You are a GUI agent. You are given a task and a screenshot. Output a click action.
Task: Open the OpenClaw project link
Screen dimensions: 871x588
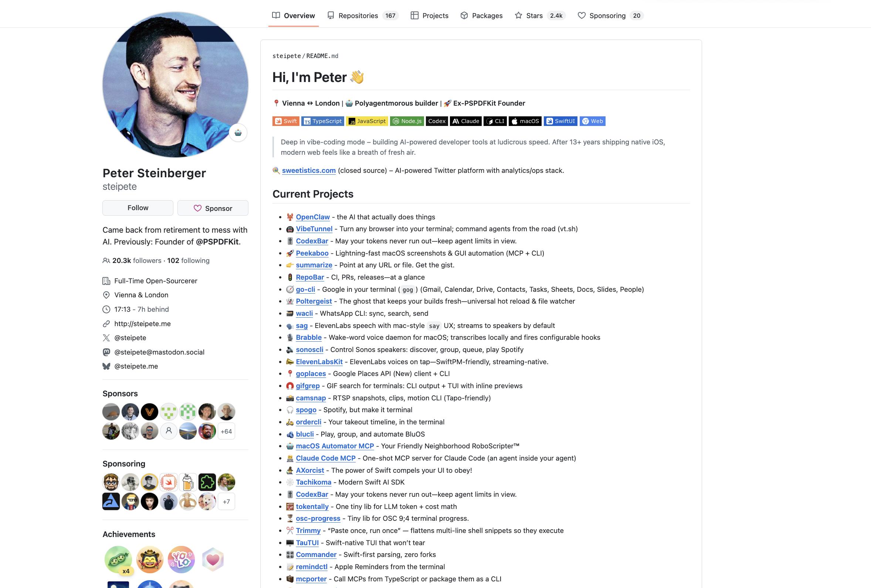312,217
